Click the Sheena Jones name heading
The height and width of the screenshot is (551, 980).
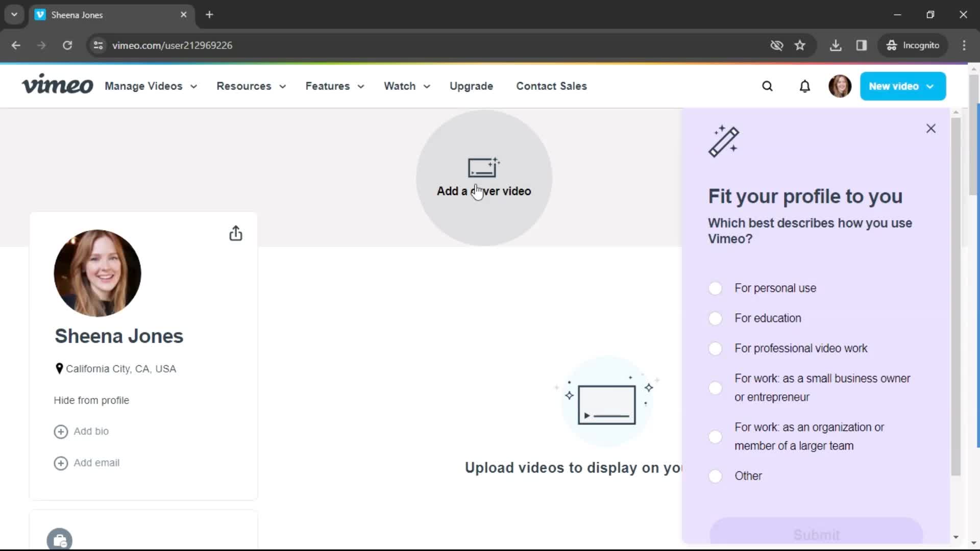119,336
